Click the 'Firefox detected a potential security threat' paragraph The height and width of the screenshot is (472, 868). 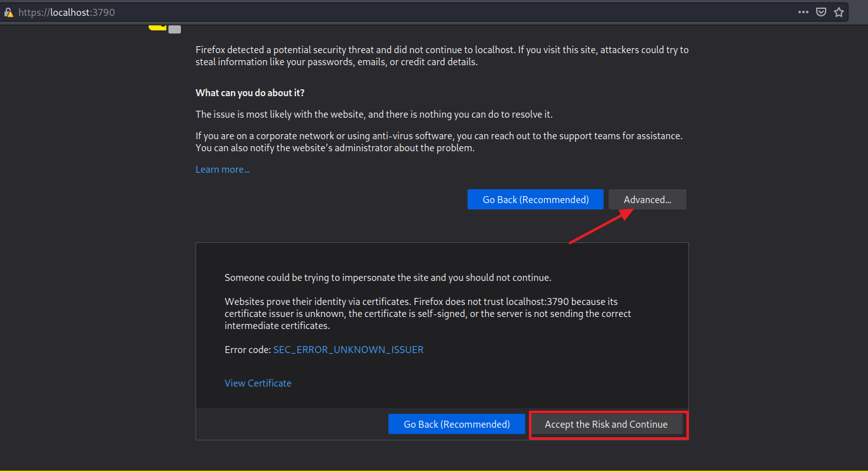pyautogui.click(x=442, y=56)
